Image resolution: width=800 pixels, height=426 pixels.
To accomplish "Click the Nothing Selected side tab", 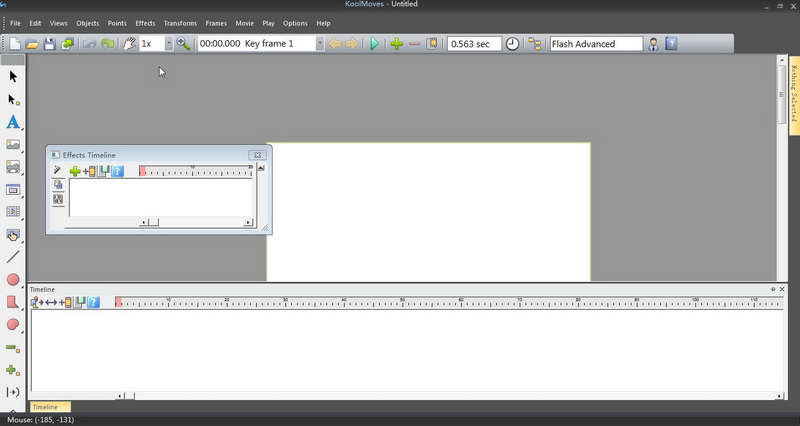I will [794, 94].
